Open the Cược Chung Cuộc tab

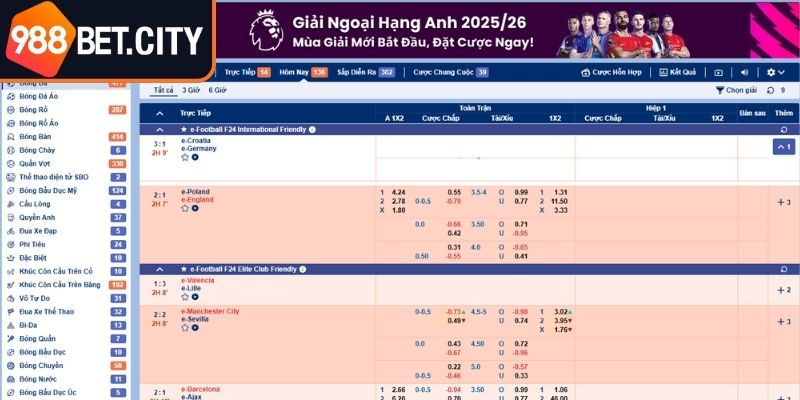[451, 72]
